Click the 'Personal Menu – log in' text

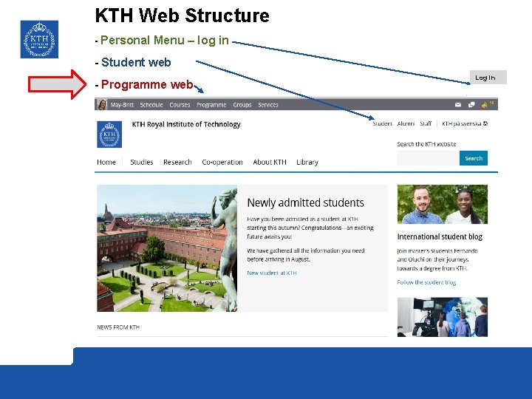pos(165,41)
